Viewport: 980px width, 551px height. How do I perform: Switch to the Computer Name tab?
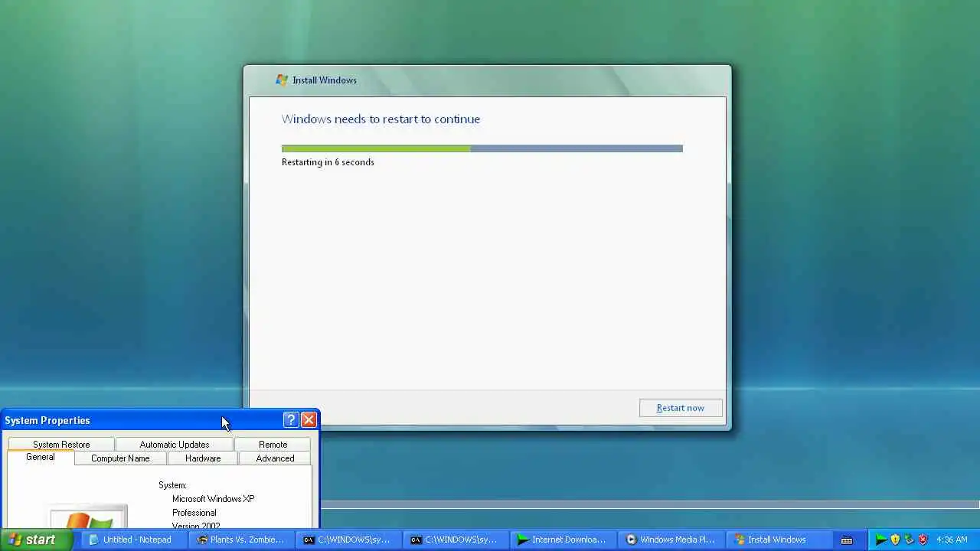120,458
